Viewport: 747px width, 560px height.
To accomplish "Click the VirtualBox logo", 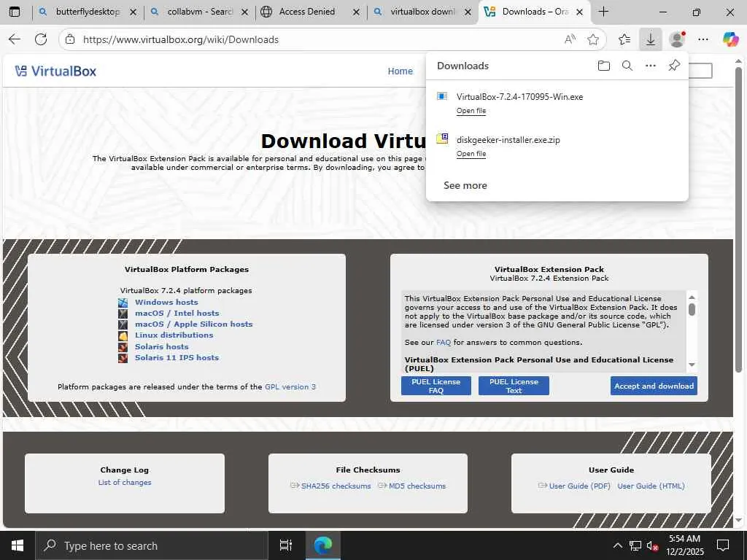I will coord(55,71).
